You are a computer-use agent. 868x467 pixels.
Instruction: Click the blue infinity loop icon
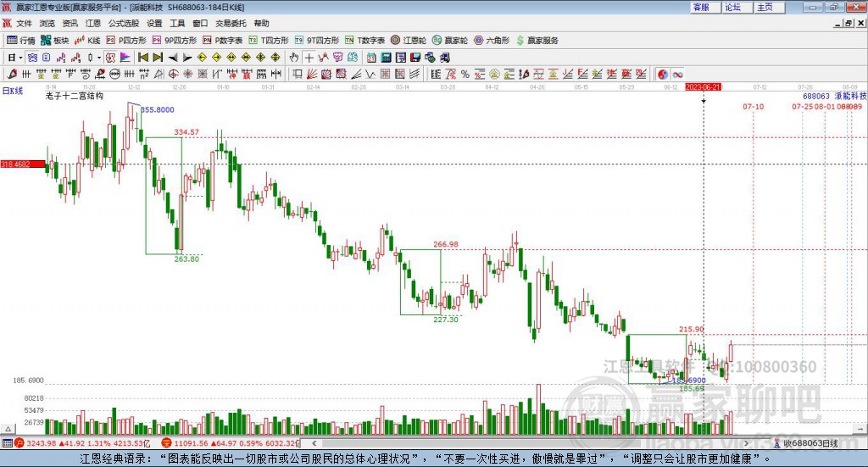coord(677,74)
